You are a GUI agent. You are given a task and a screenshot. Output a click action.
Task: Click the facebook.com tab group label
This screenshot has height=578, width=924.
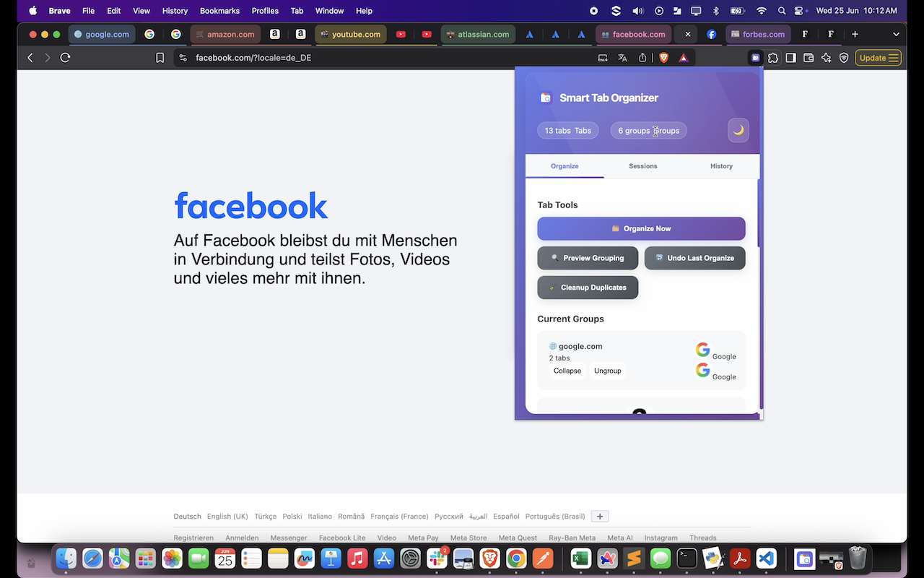coord(633,34)
